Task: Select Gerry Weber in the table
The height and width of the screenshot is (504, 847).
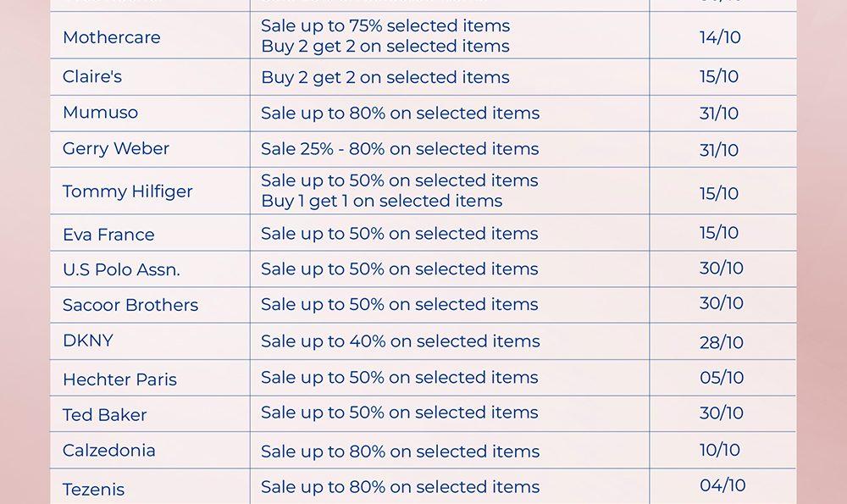Action: pyautogui.click(x=116, y=149)
